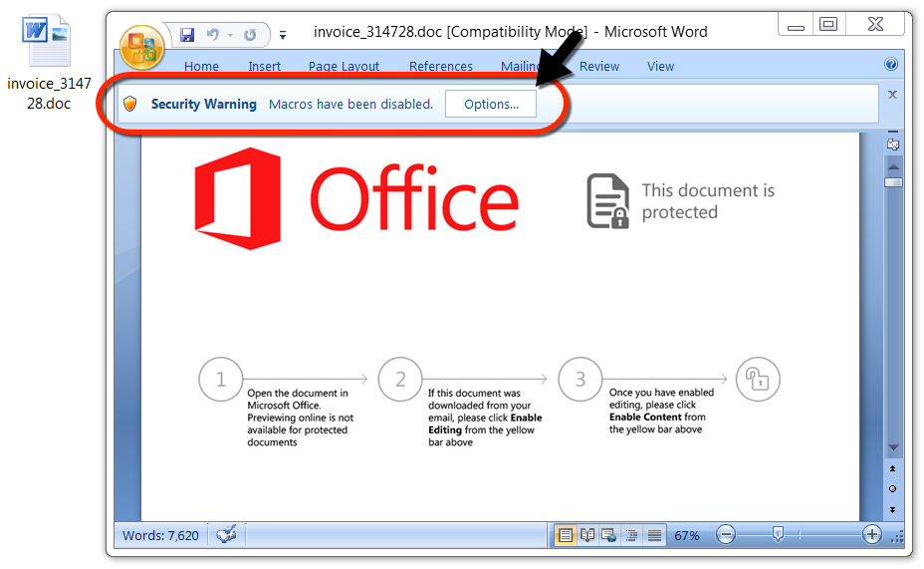This screenshot has height=569, width=924.
Task: Switch to Draft view
Action: (653, 535)
